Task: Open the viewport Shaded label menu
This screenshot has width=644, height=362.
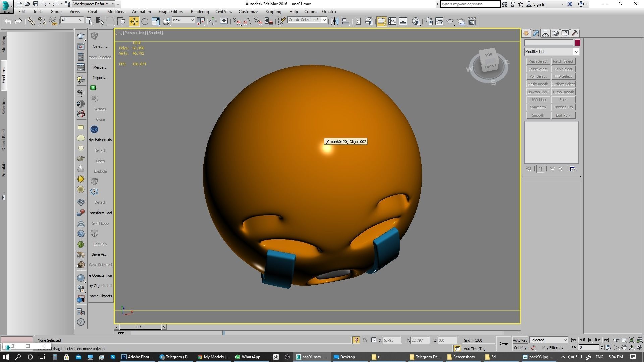Action: (x=155, y=33)
